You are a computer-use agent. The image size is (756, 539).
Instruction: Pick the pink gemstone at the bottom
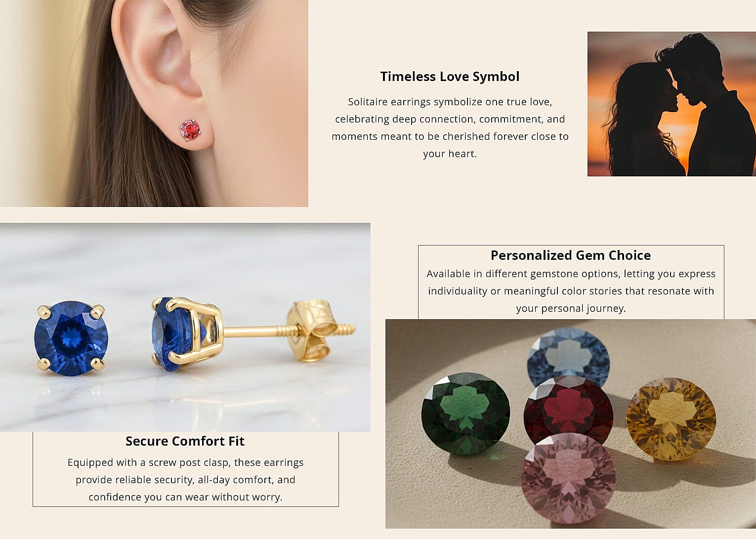568,478
